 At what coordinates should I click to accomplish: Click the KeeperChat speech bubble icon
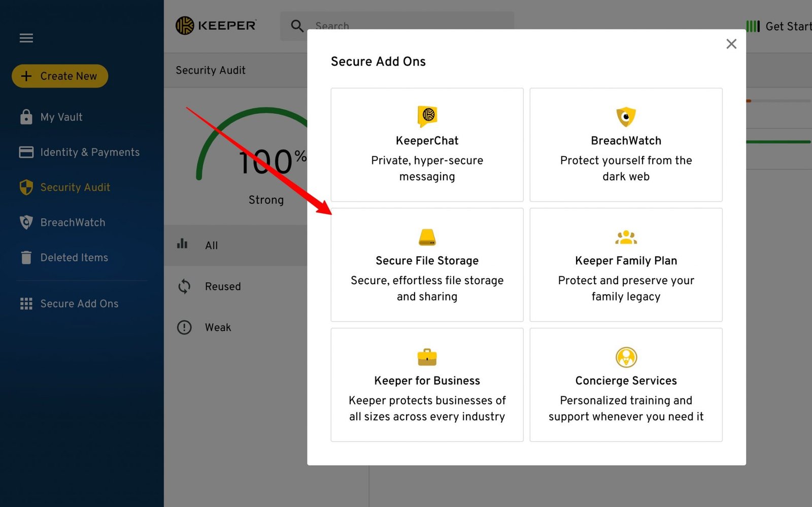click(427, 116)
